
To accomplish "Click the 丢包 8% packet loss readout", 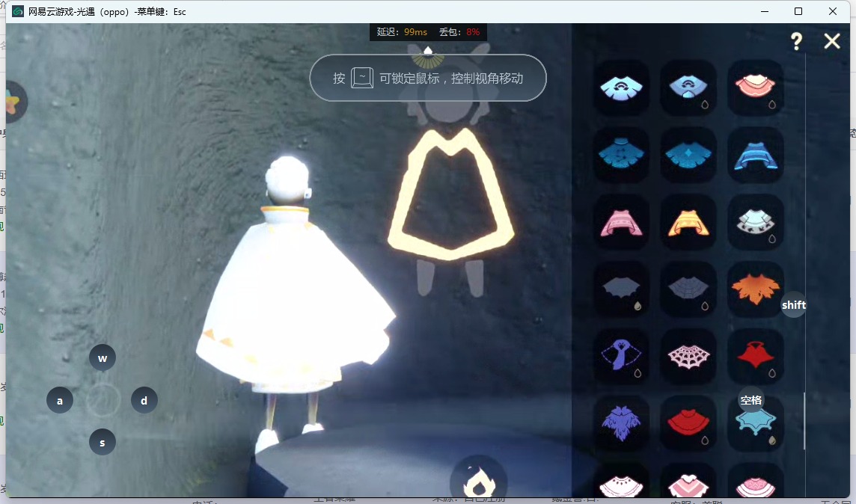I will click(459, 31).
